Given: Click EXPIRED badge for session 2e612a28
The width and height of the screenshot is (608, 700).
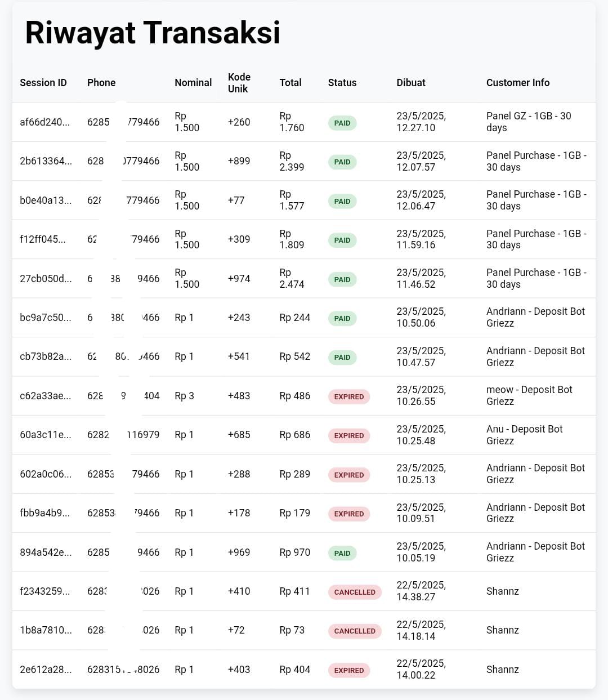Looking at the screenshot, I should click(349, 670).
